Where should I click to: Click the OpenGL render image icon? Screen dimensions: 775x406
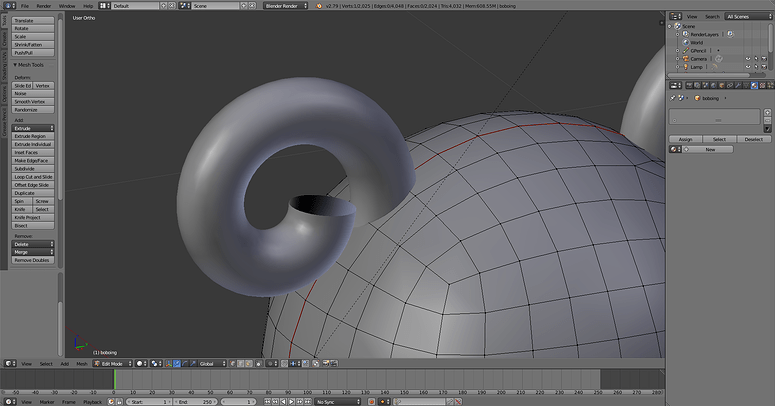point(326,363)
